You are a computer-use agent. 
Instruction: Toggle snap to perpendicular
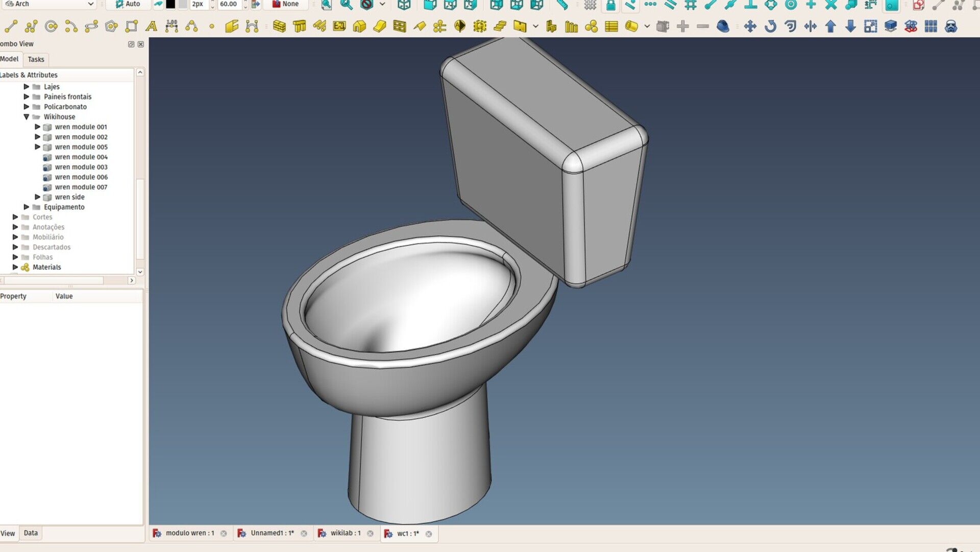coord(751,5)
